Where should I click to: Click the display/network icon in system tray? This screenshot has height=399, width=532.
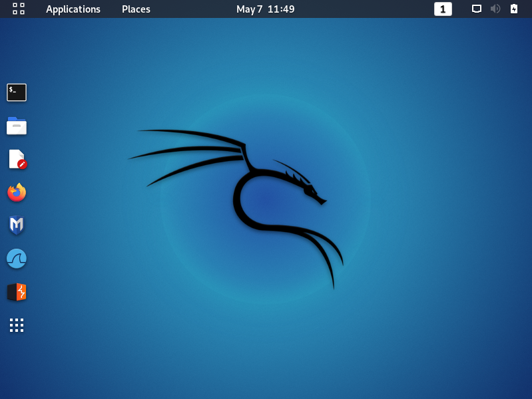pyautogui.click(x=476, y=9)
